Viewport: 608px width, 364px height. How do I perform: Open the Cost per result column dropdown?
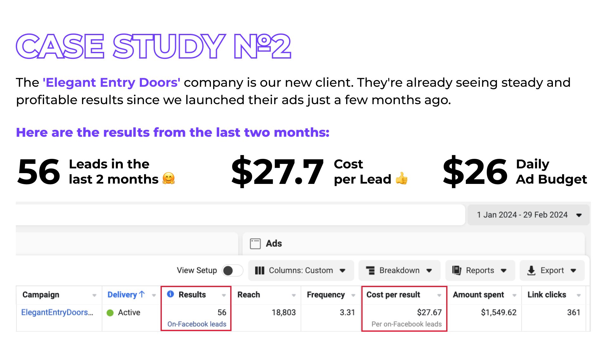(x=439, y=295)
